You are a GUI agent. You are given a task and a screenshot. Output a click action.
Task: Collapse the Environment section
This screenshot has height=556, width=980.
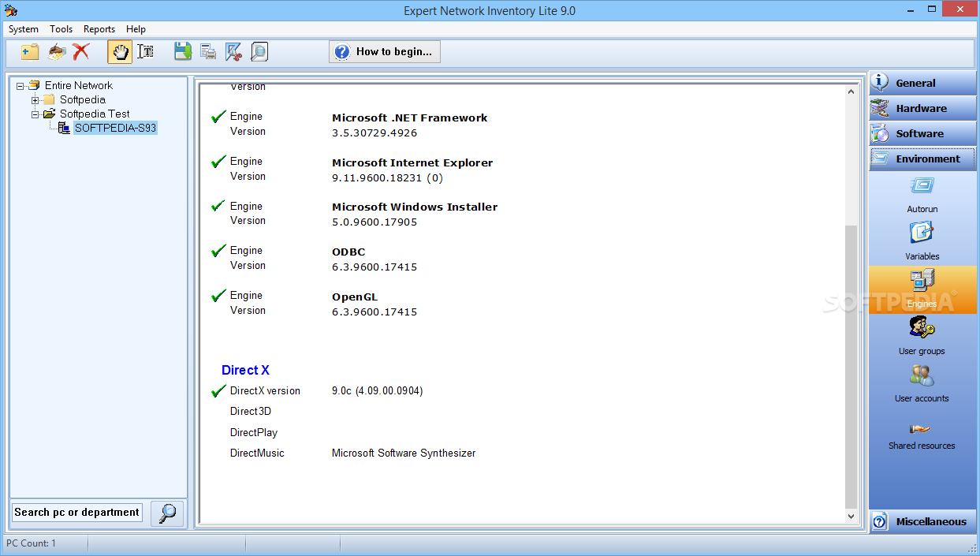[x=922, y=159]
